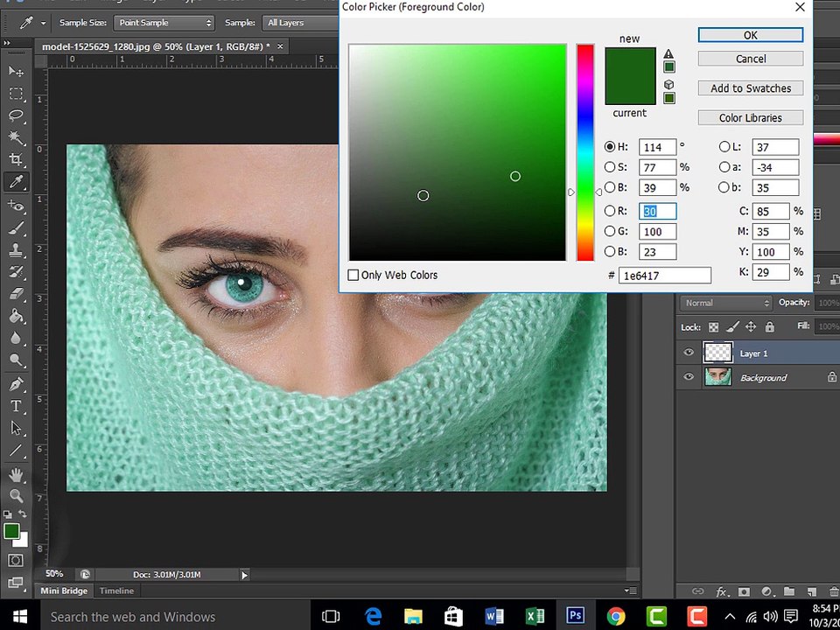The width and height of the screenshot is (840, 630).
Task: Select the Brush tool
Action: point(16,227)
